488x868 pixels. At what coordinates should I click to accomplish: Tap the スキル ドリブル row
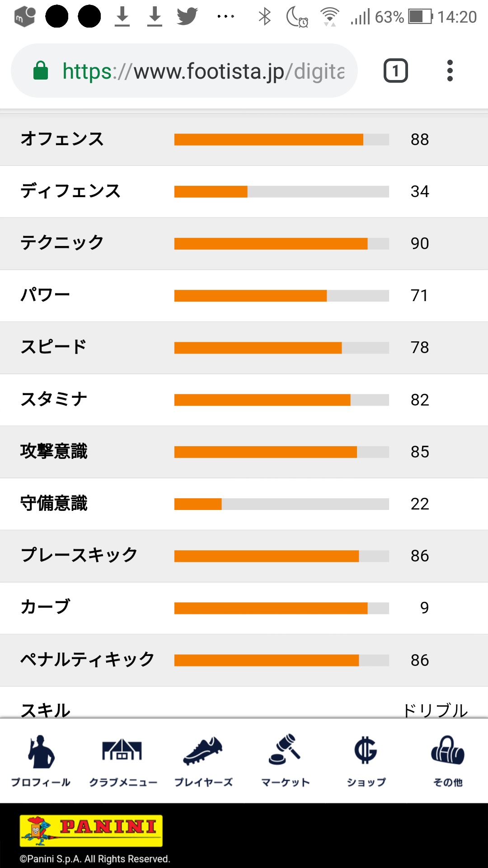pos(244,703)
